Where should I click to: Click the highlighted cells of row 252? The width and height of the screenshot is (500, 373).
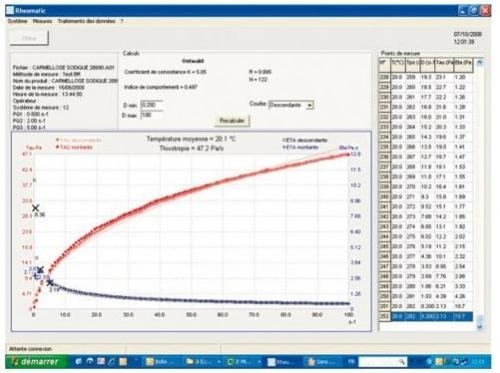click(x=432, y=316)
